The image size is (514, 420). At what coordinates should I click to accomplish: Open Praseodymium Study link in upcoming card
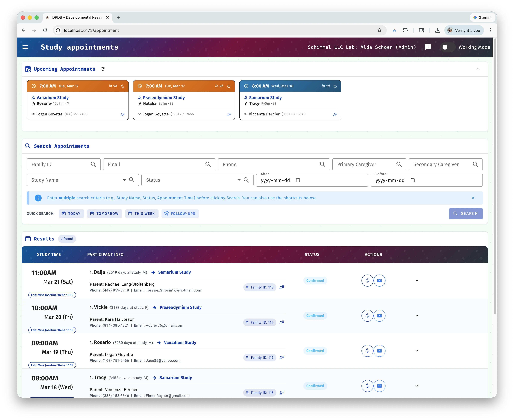(163, 98)
